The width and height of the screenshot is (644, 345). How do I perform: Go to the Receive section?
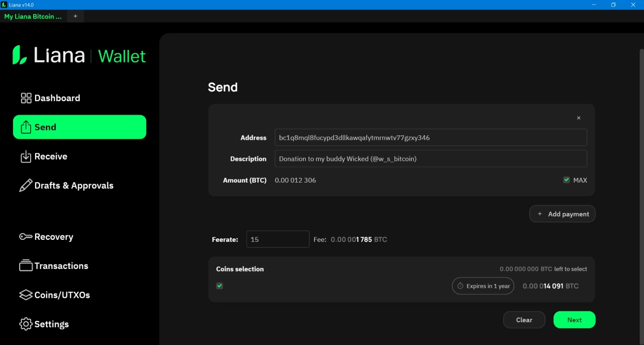pos(79,156)
